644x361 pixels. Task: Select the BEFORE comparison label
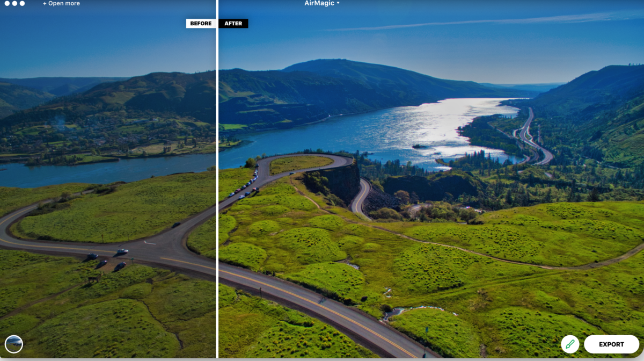point(201,24)
